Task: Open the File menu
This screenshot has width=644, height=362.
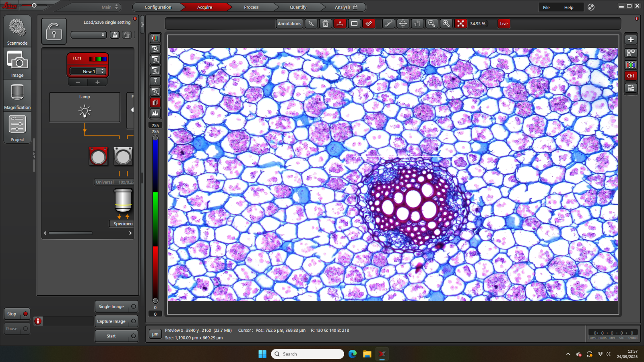Action: pos(546,7)
